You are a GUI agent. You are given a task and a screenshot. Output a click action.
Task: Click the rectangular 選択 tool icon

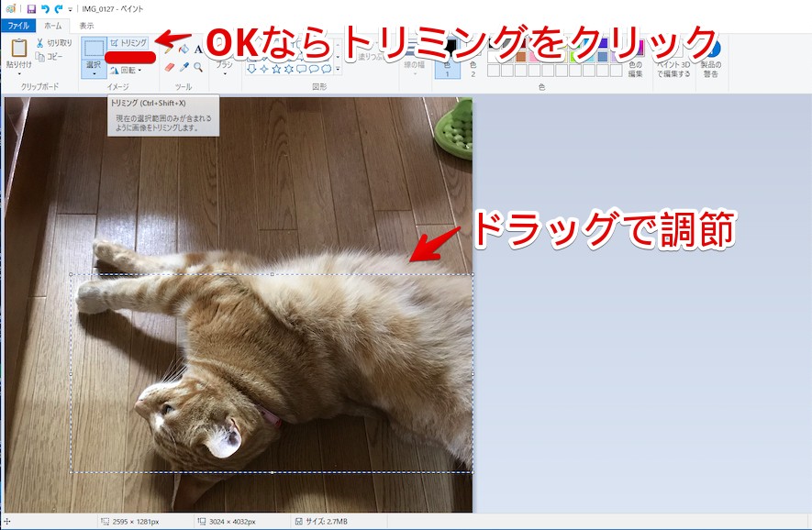pos(94,48)
